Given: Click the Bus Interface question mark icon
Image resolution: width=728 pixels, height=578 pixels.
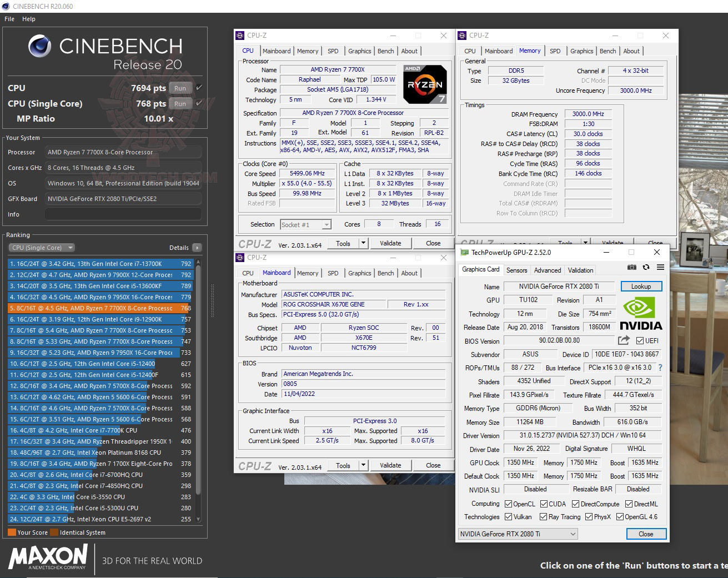Looking at the screenshot, I should click(x=660, y=368).
